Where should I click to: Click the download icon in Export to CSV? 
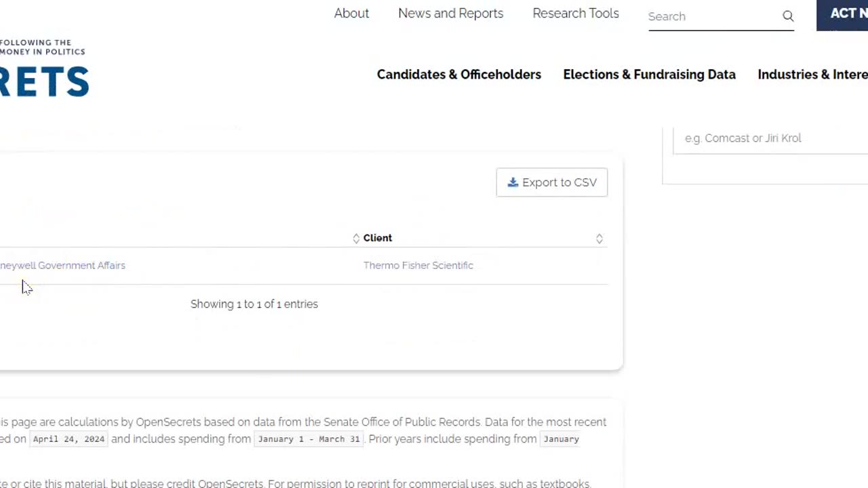tap(513, 182)
